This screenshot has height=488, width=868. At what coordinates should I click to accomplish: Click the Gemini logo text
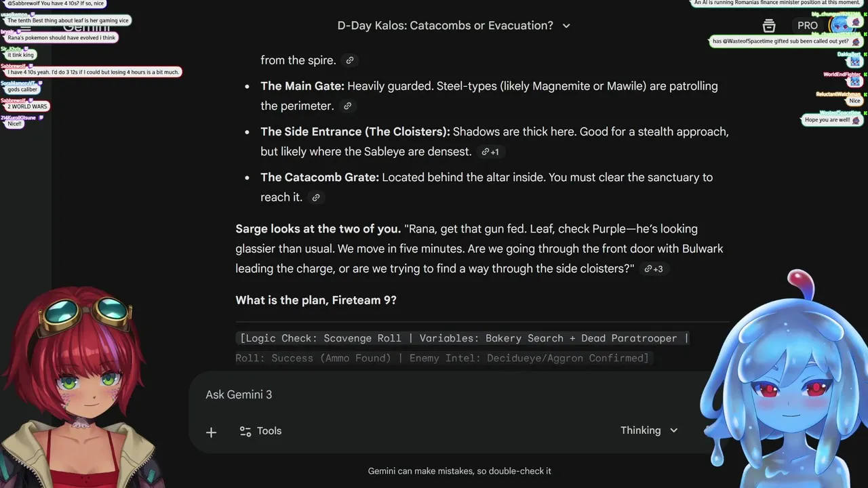click(x=87, y=27)
